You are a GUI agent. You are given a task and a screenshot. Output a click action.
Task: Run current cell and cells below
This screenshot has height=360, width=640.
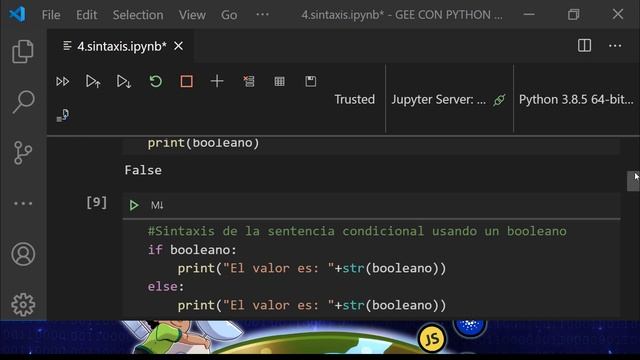tap(124, 82)
